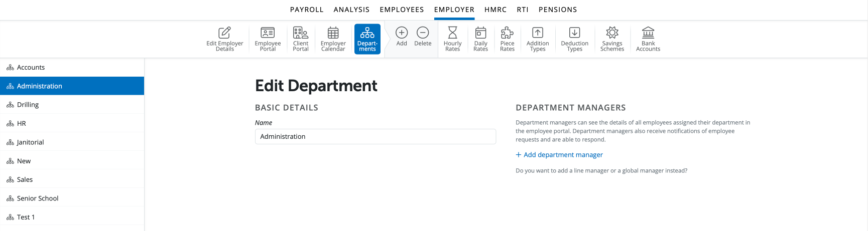Open the Client Portal icon
Screen dimensions: 868x231
tap(301, 39)
